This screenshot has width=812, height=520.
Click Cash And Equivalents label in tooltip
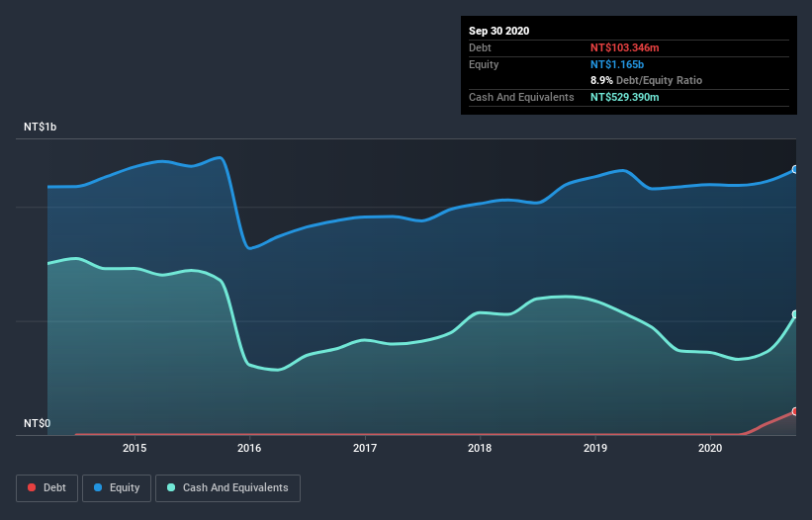point(521,97)
